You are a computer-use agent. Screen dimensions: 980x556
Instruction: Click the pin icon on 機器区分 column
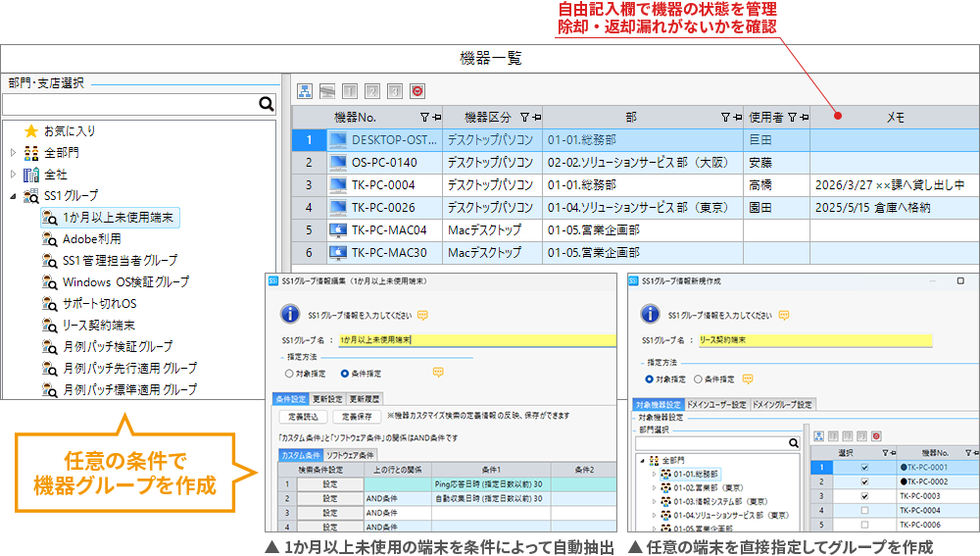537,117
